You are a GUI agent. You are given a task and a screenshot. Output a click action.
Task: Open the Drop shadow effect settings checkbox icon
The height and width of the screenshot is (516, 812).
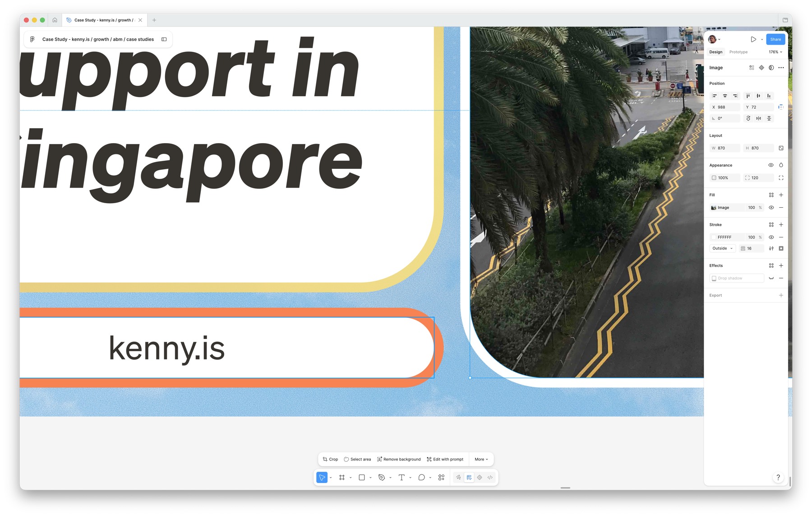pyautogui.click(x=714, y=278)
